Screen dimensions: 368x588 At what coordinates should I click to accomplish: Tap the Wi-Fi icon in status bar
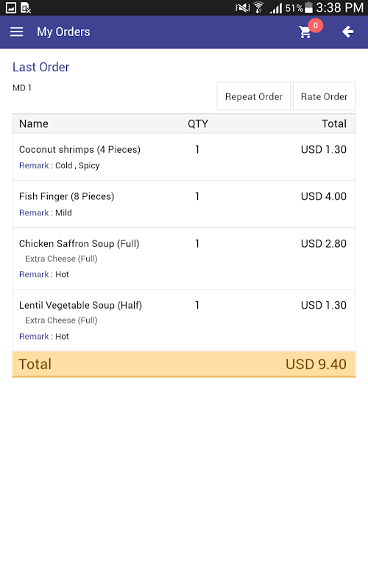[x=258, y=7]
